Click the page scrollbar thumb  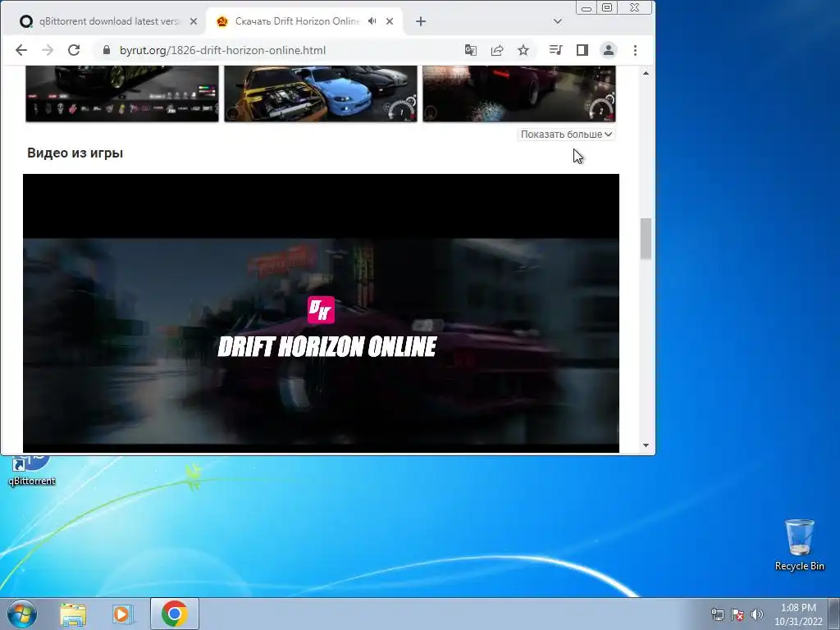tap(646, 239)
